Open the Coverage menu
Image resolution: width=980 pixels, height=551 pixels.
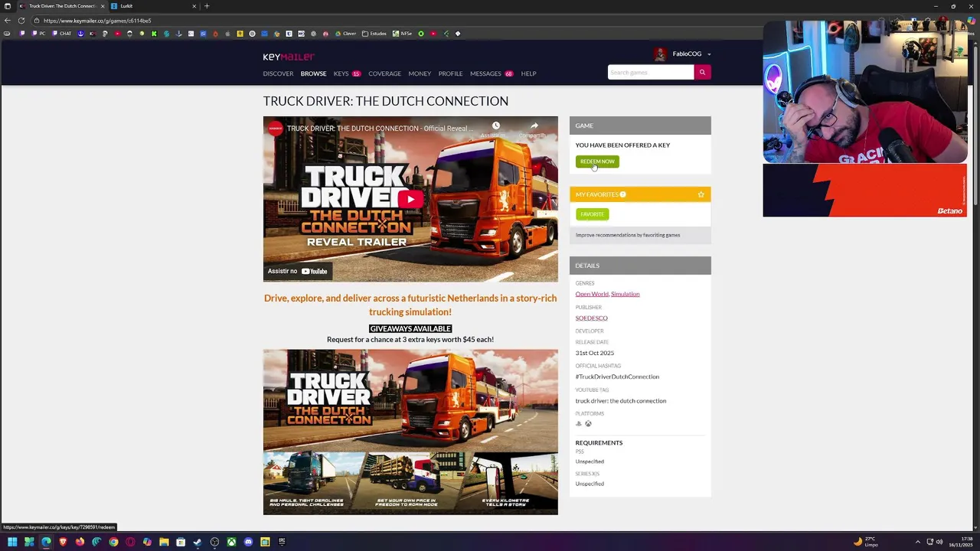click(x=384, y=73)
